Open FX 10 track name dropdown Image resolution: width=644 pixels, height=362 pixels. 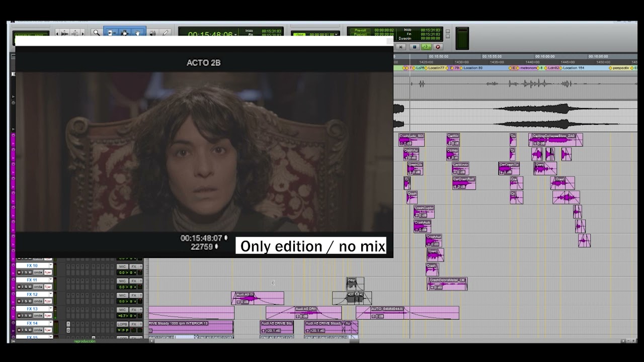[51, 265]
